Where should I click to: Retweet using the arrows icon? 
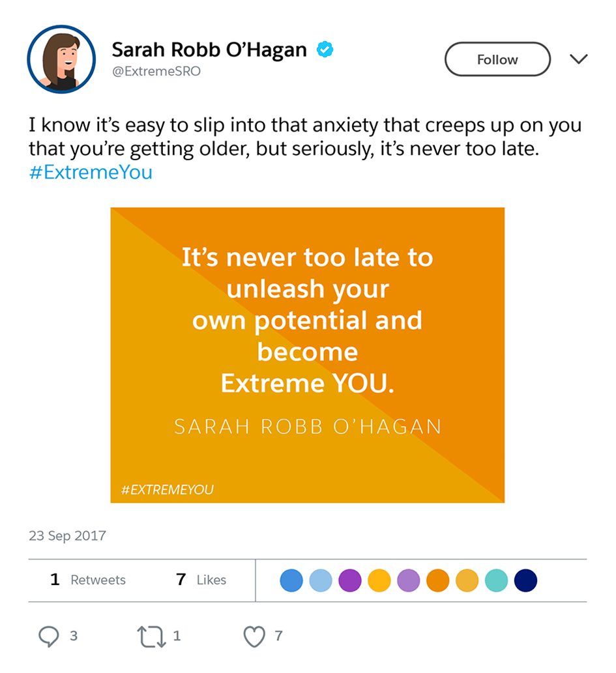151,637
